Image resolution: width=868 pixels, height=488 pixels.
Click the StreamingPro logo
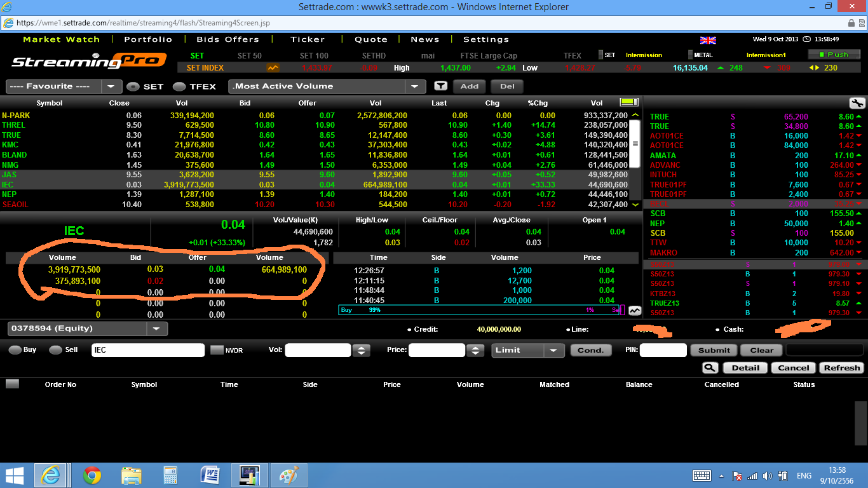point(89,62)
